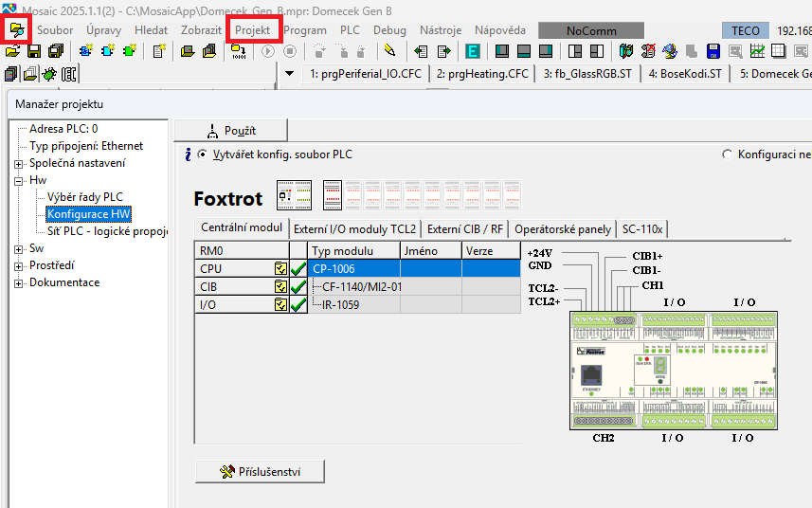Click the Použít button
Screen dimensions: 812x508
coord(230,131)
